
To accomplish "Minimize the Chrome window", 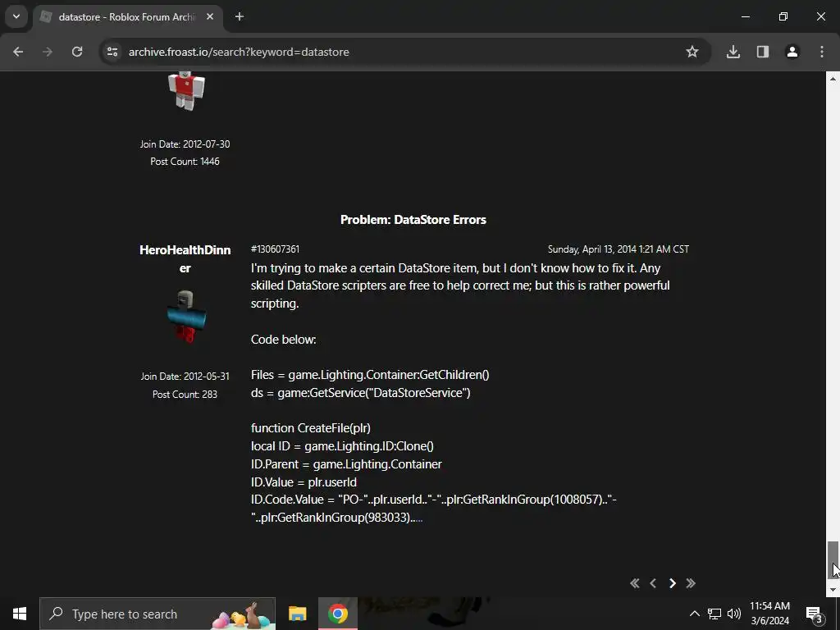I will pyautogui.click(x=745, y=16).
